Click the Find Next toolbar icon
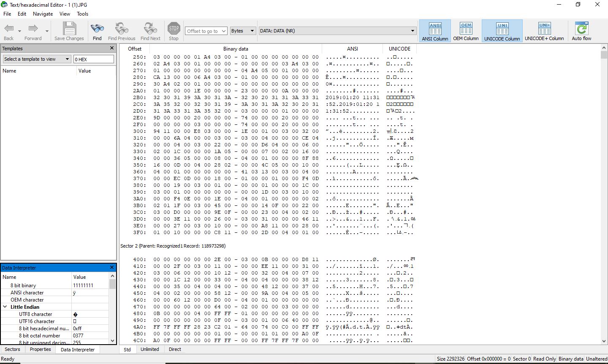Viewport: 608px width, 364px height. click(x=150, y=29)
